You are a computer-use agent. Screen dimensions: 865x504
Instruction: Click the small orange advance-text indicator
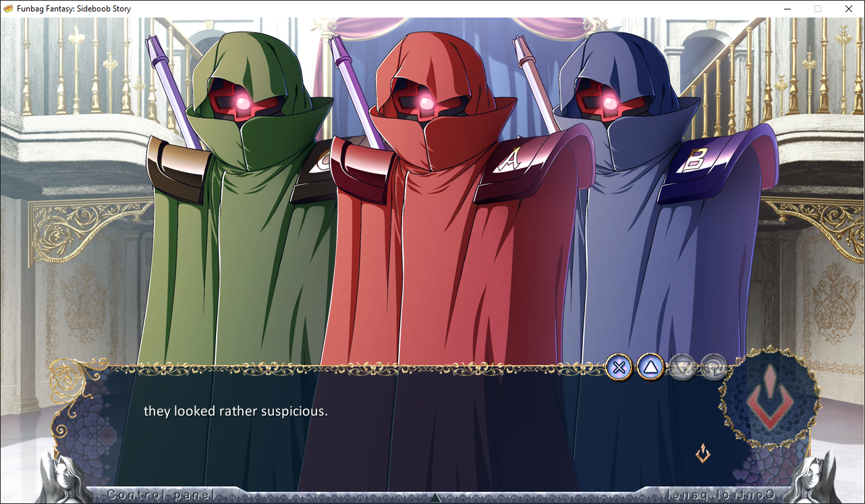703,453
